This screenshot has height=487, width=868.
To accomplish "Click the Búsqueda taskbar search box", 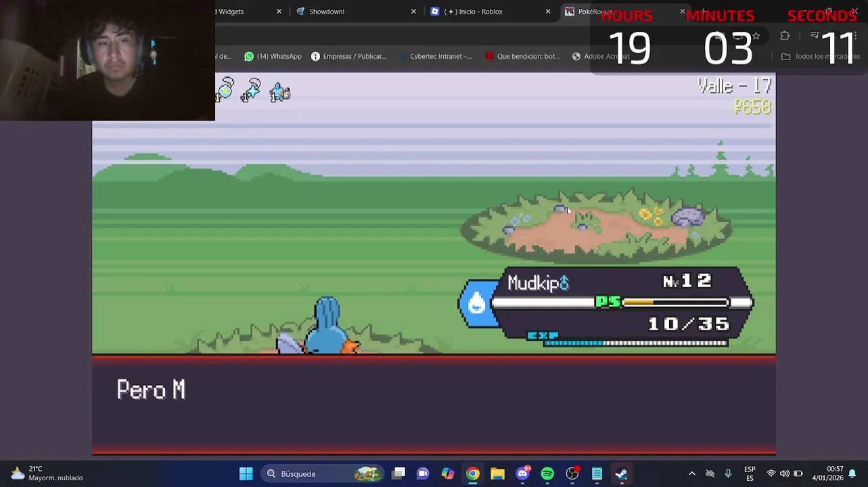I will click(323, 473).
